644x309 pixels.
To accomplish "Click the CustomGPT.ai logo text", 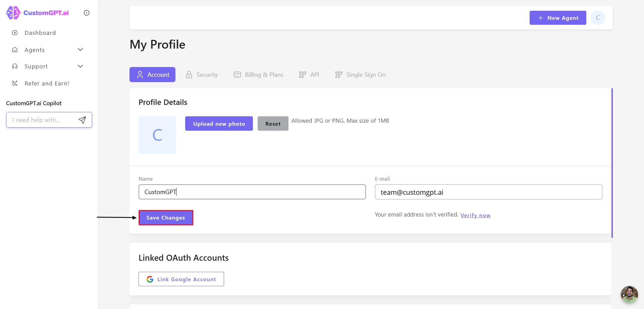I will pos(46,13).
